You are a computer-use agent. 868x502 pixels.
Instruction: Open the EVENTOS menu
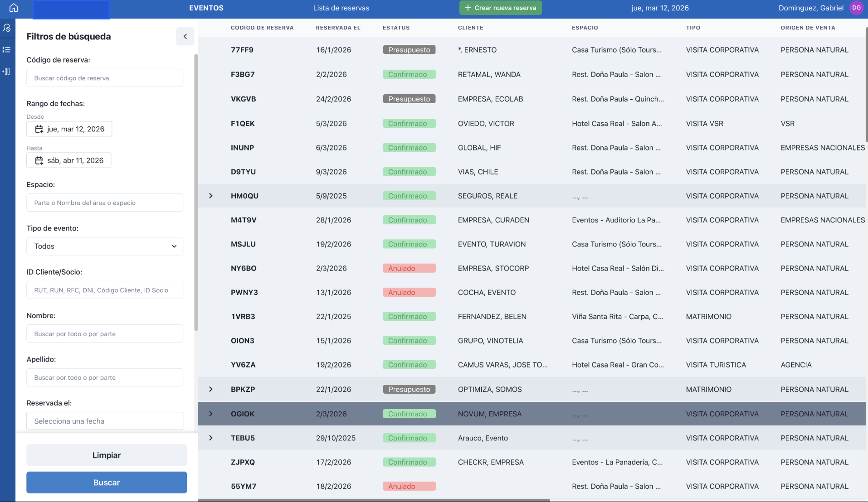pos(206,8)
